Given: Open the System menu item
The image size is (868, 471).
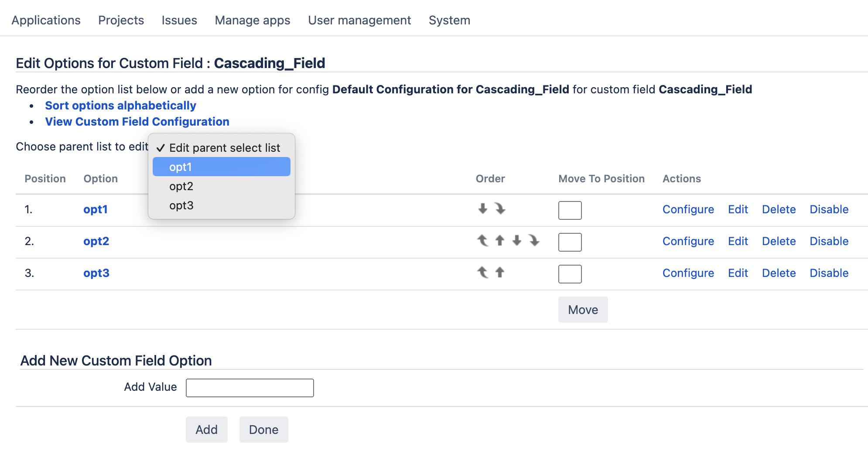Looking at the screenshot, I should [x=449, y=20].
